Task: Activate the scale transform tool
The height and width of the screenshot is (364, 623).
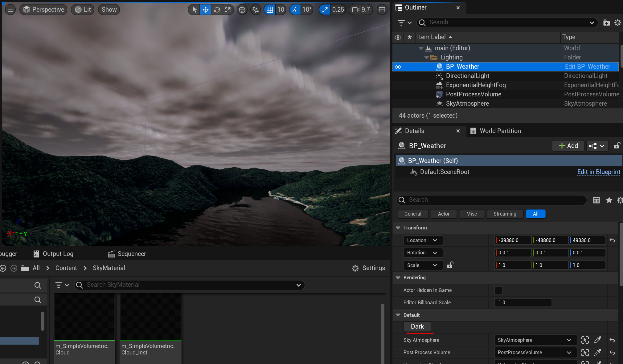Action: (228, 10)
